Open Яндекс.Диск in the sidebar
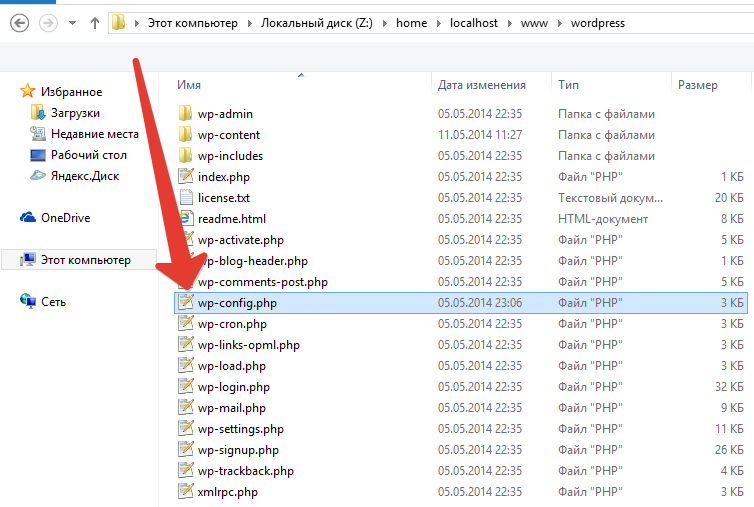 point(85,176)
